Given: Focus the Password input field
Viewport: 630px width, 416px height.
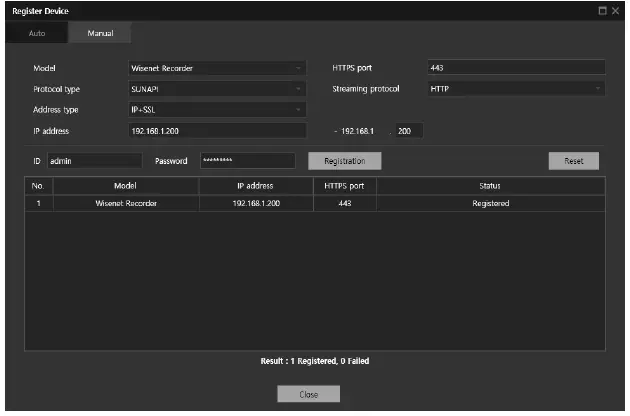Looking at the screenshot, I should pos(248,161).
